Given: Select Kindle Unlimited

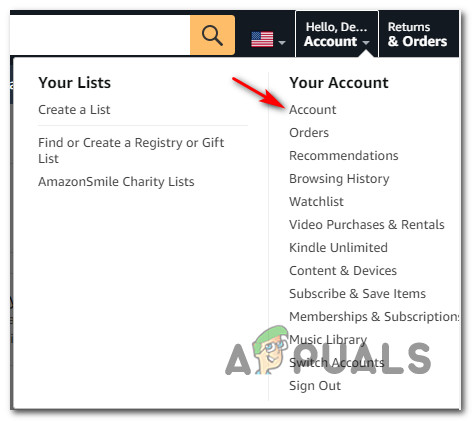Looking at the screenshot, I should [338, 248].
